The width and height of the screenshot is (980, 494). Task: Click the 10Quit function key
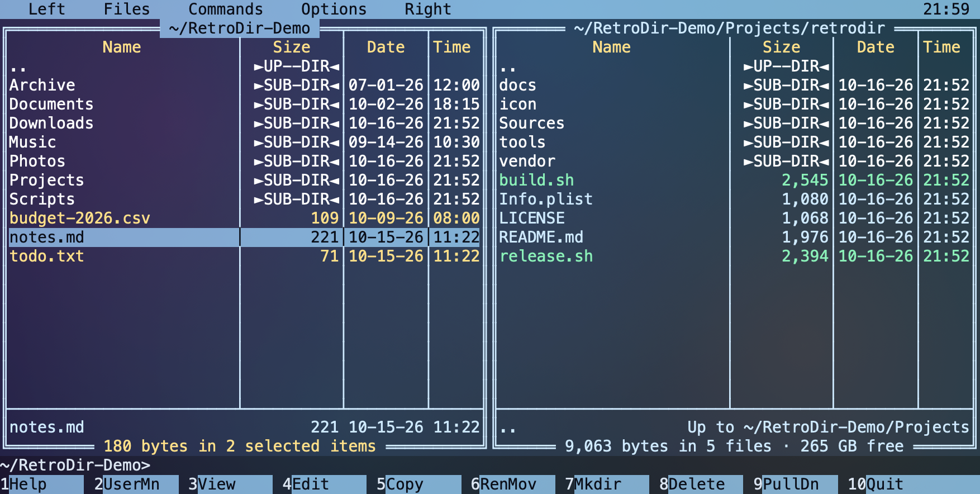[x=914, y=484]
